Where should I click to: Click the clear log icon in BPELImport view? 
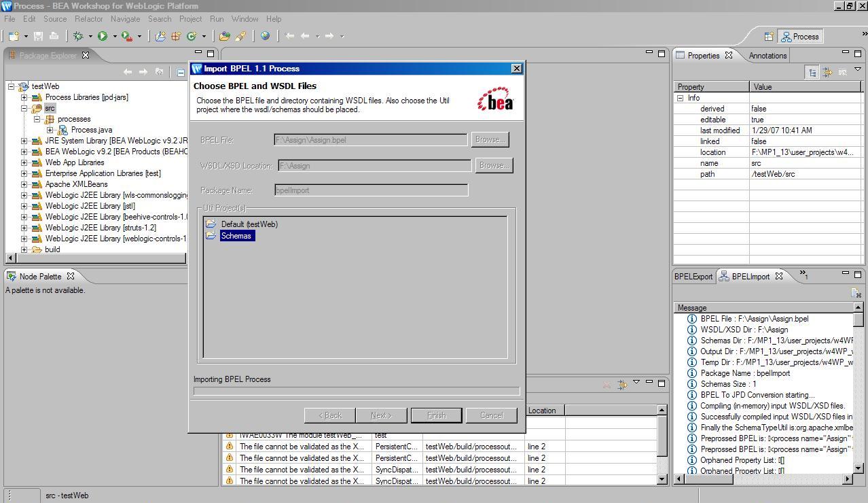click(x=856, y=293)
